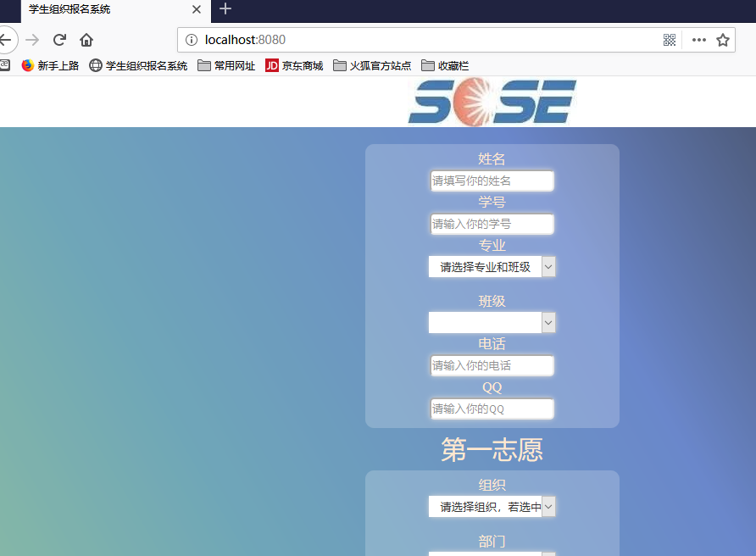Visit the 京东商城 bookmark
This screenshot has height=556, width=756.
[x=294, y=65]
